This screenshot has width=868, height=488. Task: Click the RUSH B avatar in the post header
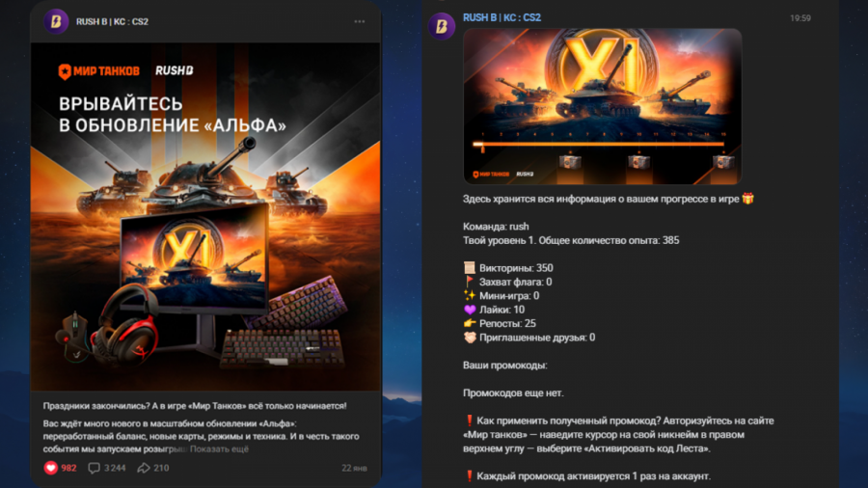click(x=56, y=21)
